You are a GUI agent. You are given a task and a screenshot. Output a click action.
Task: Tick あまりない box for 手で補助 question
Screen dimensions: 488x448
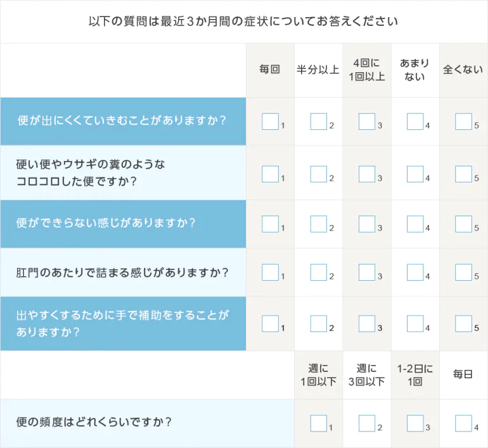[x=415, y=324]
